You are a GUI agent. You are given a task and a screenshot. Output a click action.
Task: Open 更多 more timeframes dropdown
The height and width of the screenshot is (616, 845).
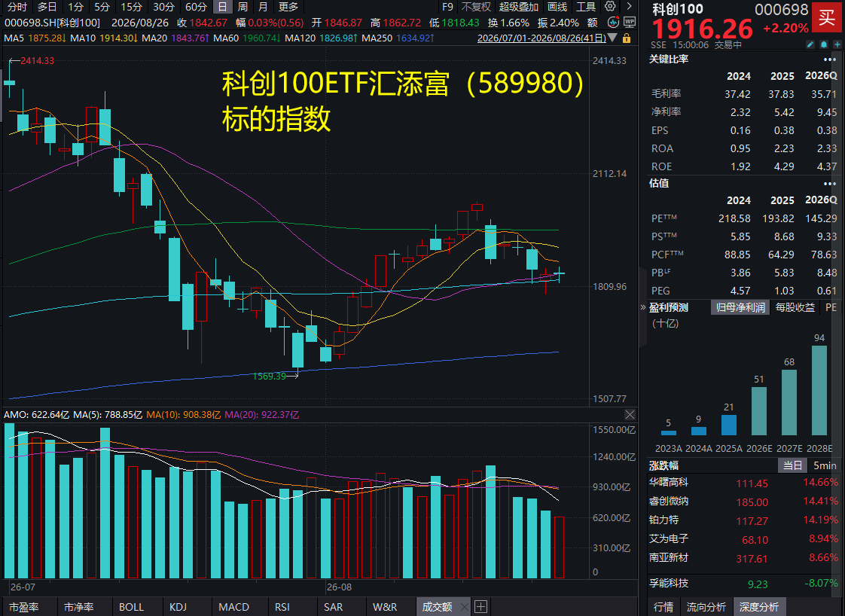[288, 7]
